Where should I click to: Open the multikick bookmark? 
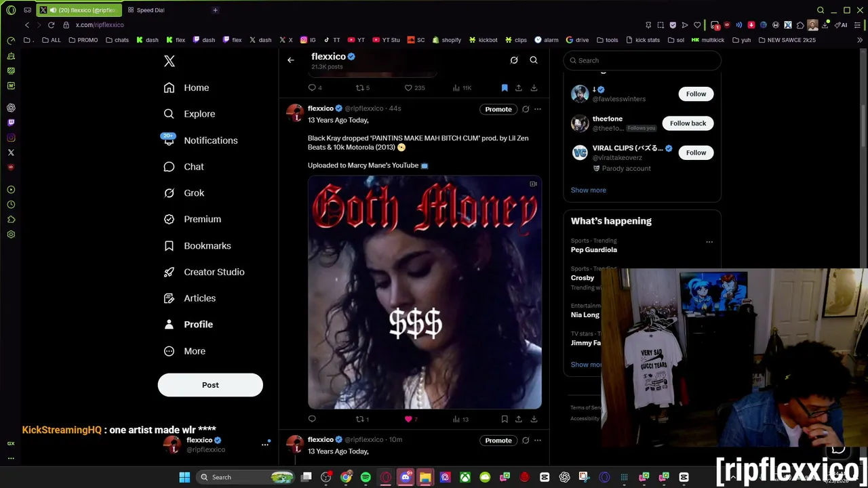[x=708, y=40]
